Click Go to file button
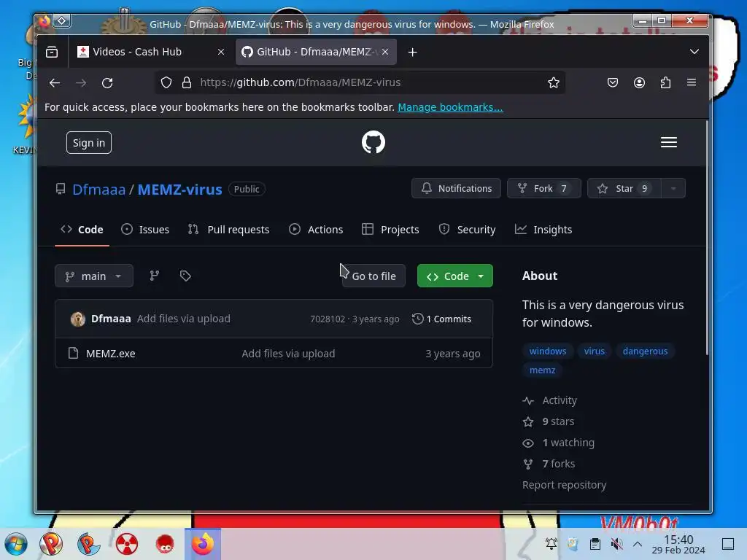747x560 pixels. tap(373, 276)
